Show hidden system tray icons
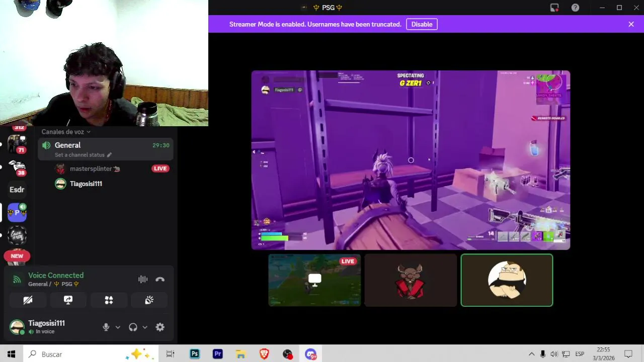Viewport: 644px width, 362px height. (x=531, y=354)
